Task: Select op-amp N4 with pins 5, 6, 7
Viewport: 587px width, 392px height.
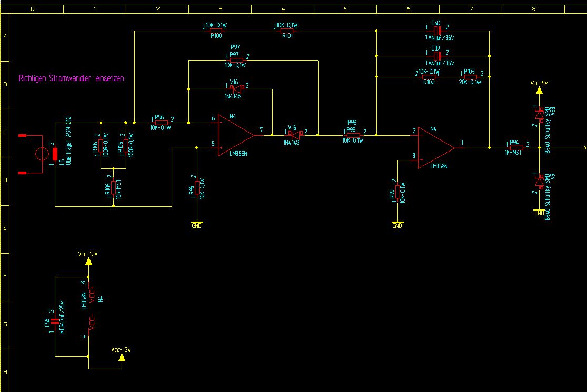Action: pos(236,135)
